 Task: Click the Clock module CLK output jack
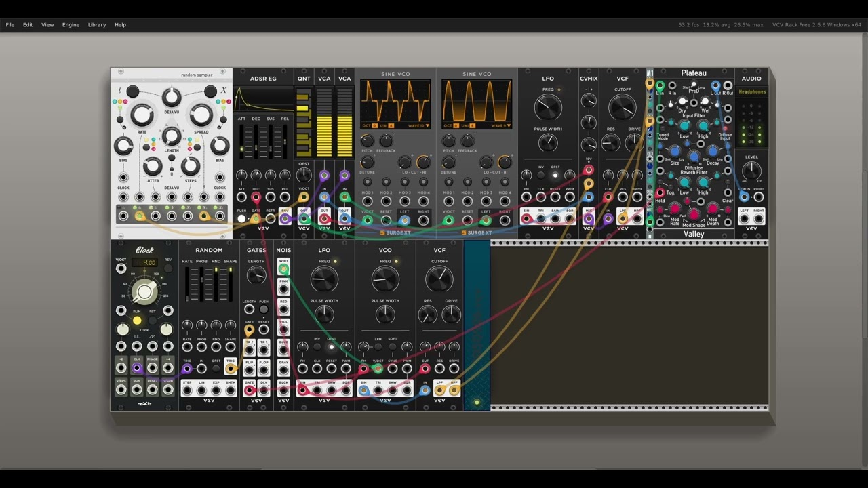pyautogui.click(x=137, y=368)
